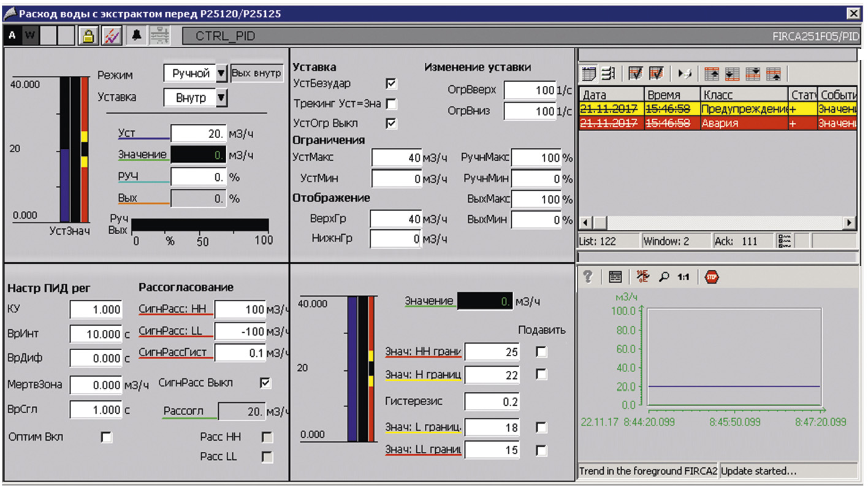Toggle the УстБезудар checkbox
The image size is (868, 488).
click(x=391, y=83)
